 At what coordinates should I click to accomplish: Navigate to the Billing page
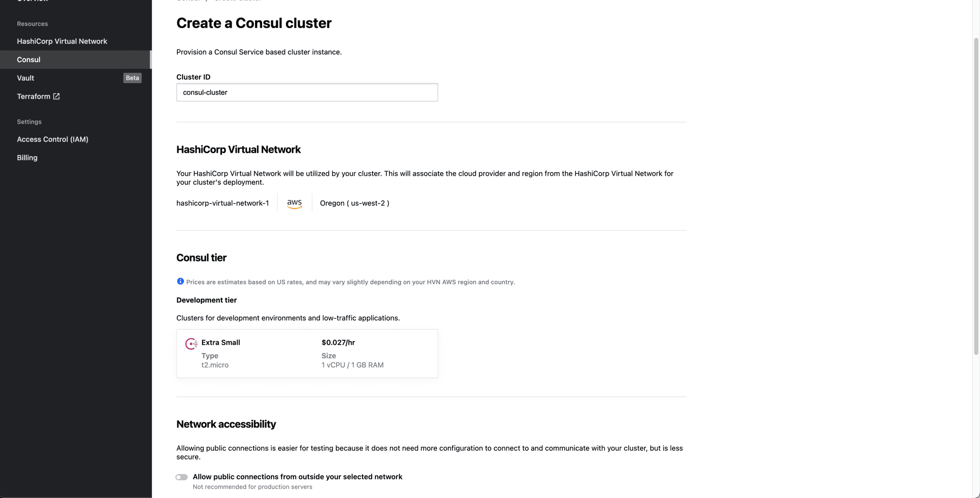(27, 158)
